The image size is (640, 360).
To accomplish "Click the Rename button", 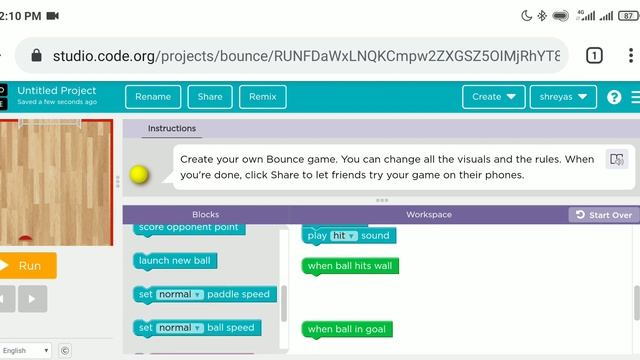I will click(x=153, y=97).
